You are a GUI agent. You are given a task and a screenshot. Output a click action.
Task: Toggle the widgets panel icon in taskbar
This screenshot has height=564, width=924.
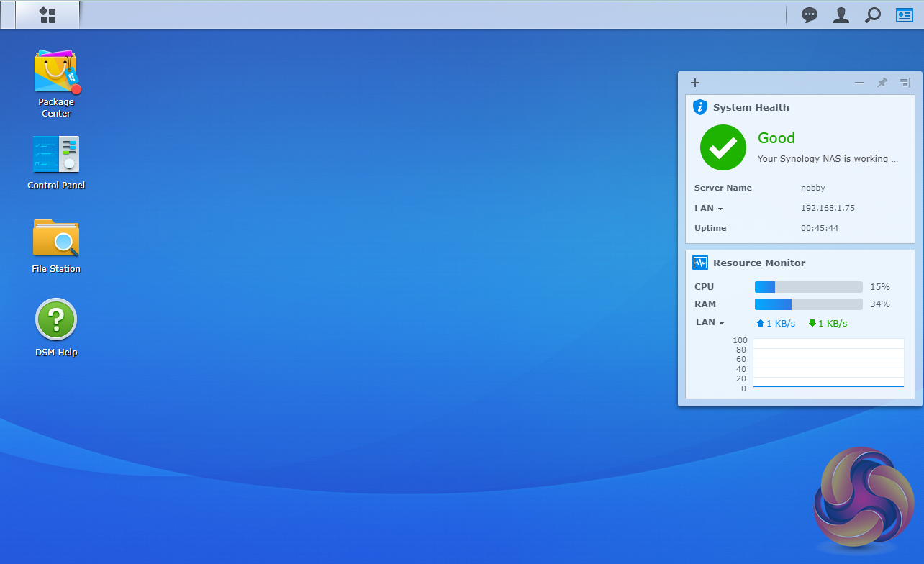point(905,15)
